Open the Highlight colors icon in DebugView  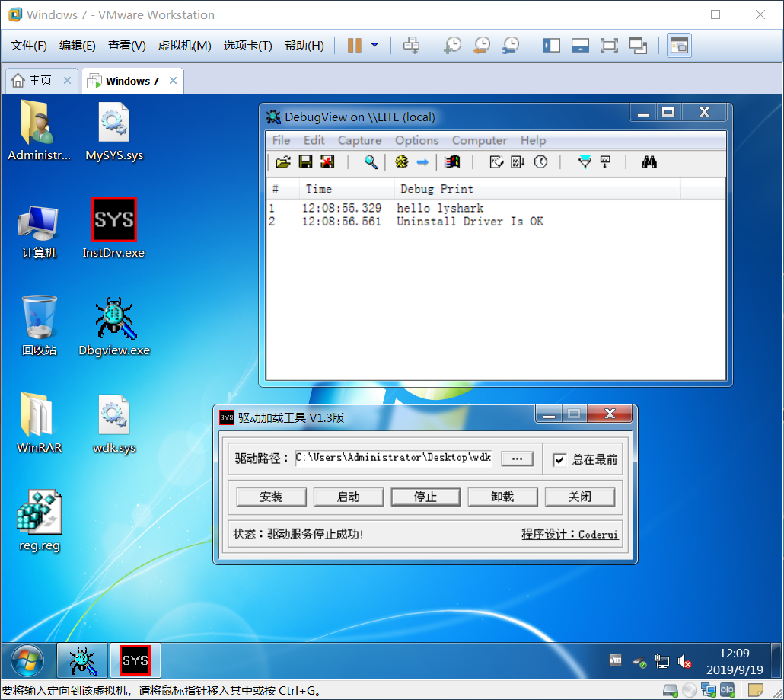click(x=605, y=162)
